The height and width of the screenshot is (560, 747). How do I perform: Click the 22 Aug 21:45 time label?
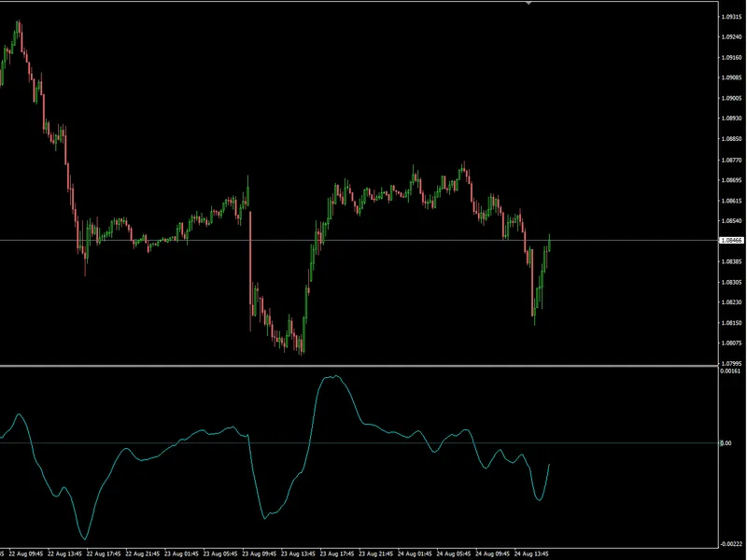(x=143, y=554)
